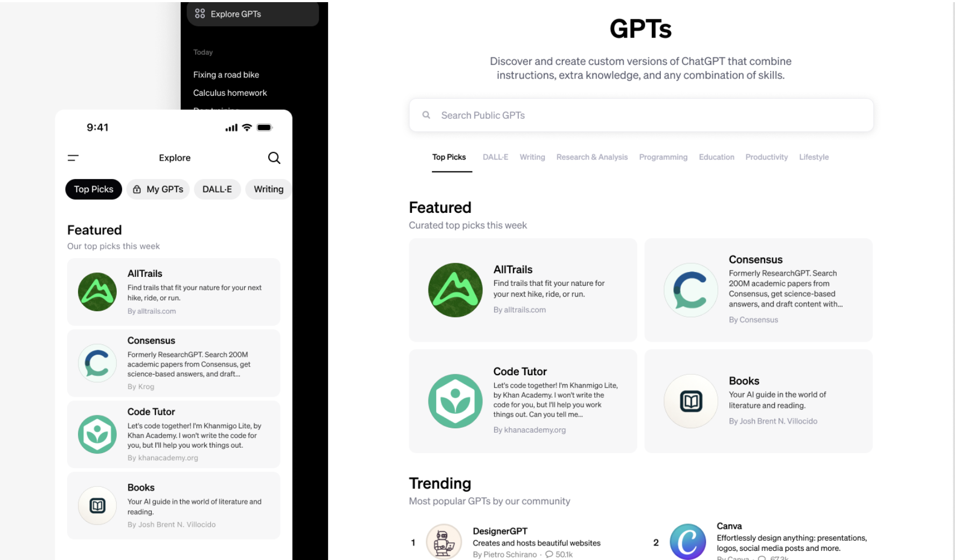Click 'By alltrails.com' in desktop card

tap(519, 310)
